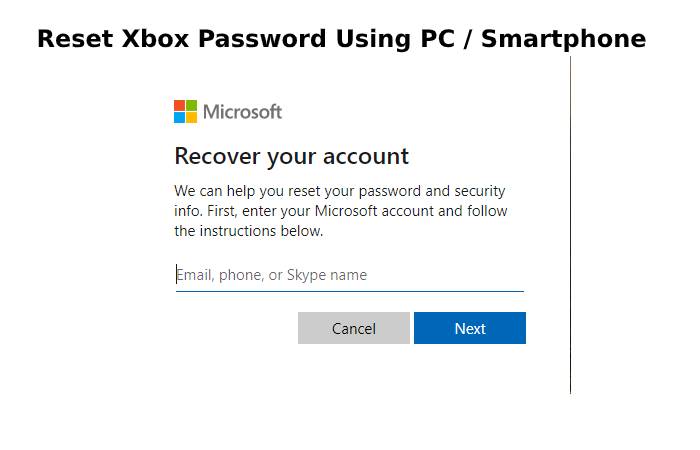The height and width of the screenshot is (450, 700).
Task: Click the gray Microsoft wordmark text
Action: click(242, 112)
